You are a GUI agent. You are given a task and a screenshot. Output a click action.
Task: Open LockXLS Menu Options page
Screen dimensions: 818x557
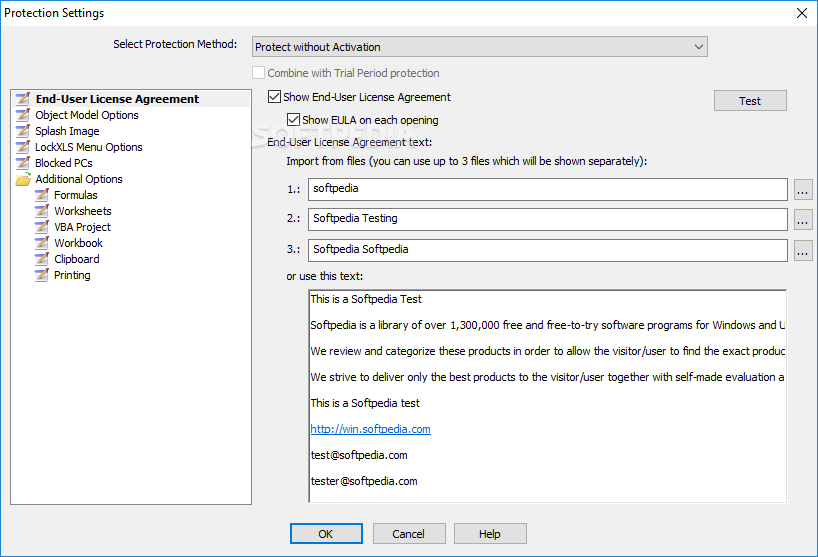(x=89, y=147)
